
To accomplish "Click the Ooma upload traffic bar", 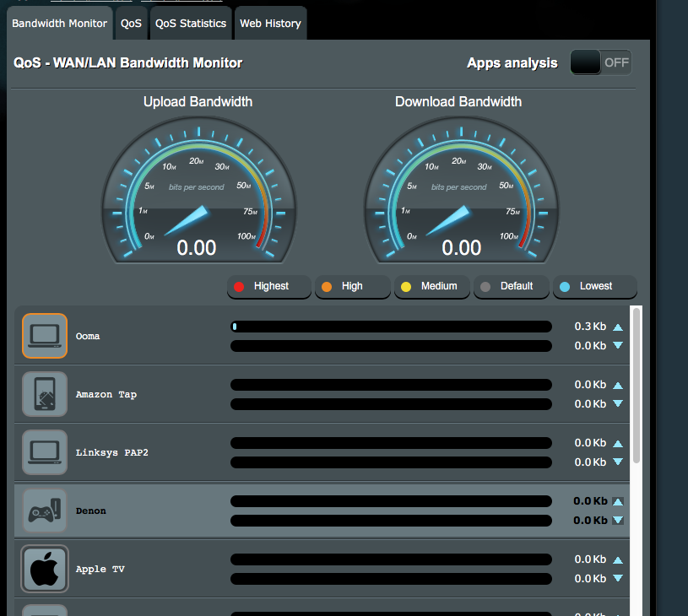I will 391,327.
